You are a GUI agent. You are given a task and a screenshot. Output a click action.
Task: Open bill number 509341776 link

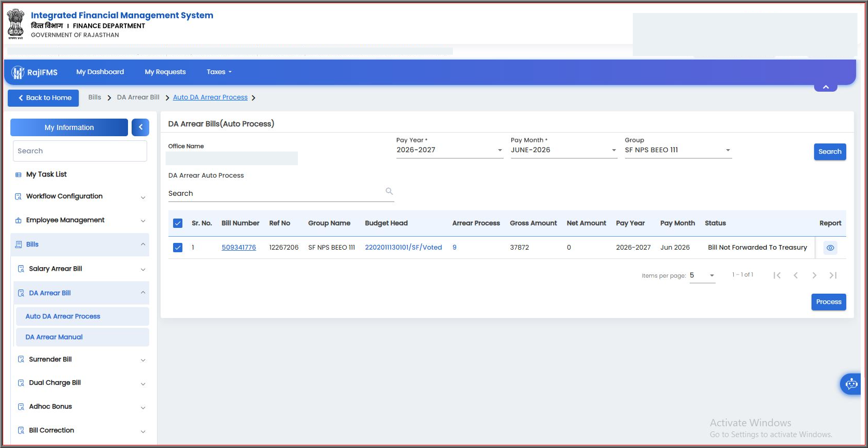click(x=239, y=248)
